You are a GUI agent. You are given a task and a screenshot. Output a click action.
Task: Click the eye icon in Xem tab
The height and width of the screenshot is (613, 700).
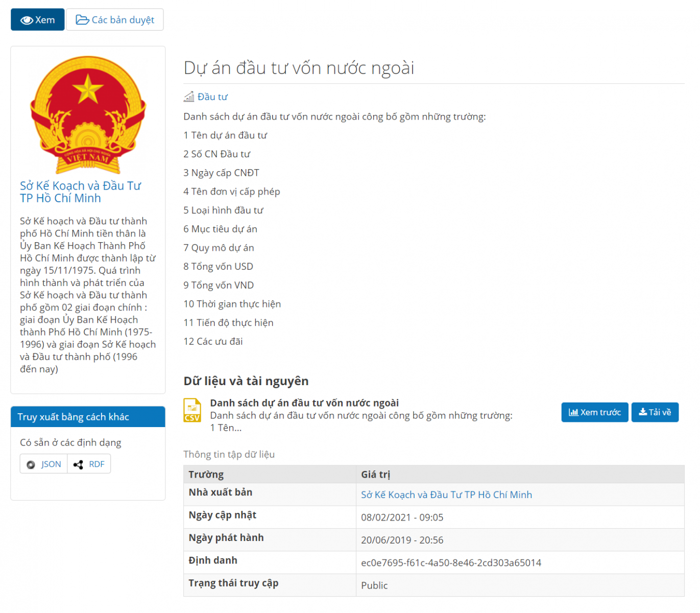pos(27,20)
